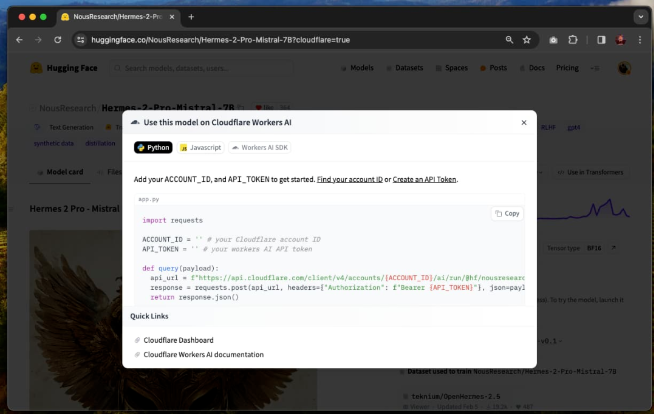Expand the tab search dropdown arrow
The image size is (654, 414).
[x=640, y=17]
